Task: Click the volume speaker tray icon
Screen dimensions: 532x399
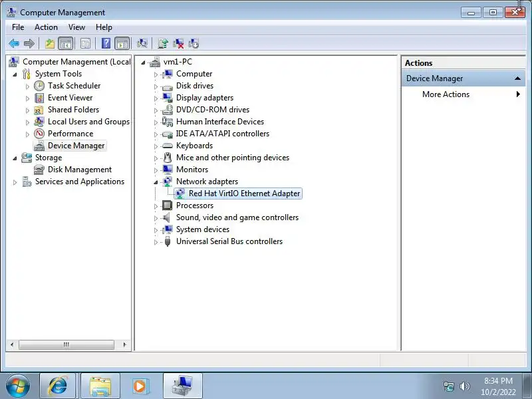Action: tap(464, 386)
